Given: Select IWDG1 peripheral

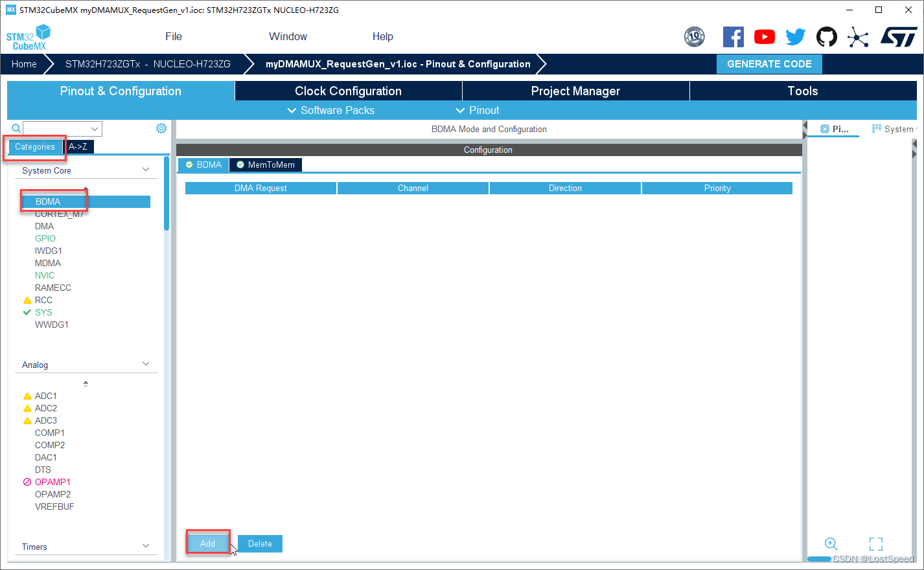Looking at the screenshot, I should pos(49,251).
